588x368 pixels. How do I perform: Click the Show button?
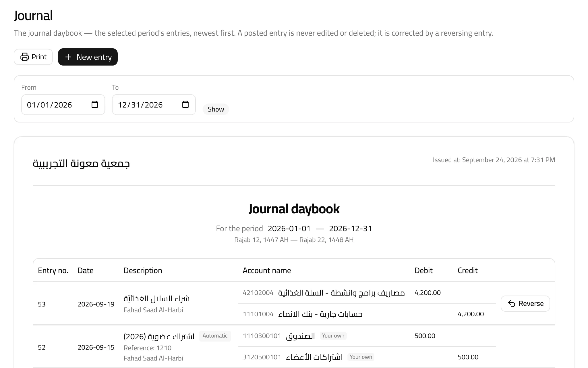(x=216, y=109)
